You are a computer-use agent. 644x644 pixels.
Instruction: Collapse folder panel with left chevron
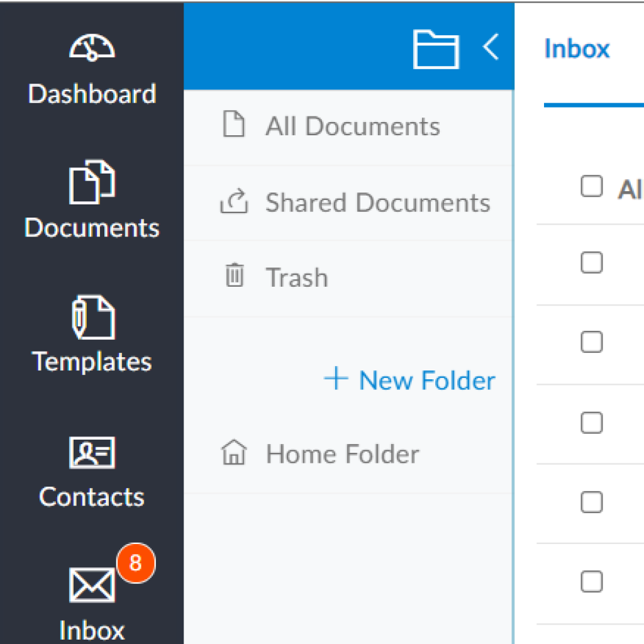[491, 47]
